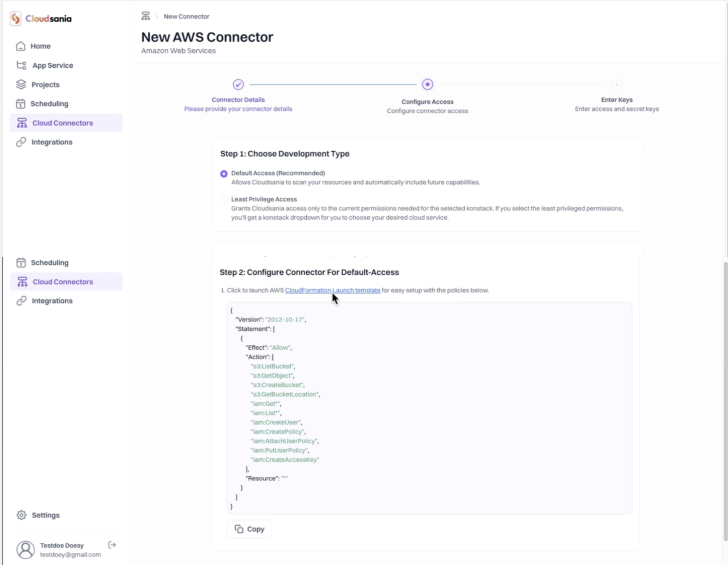This screenshot has width=728, height=565.
Task: Go to lower Integrations item
Action: (66, 301)
